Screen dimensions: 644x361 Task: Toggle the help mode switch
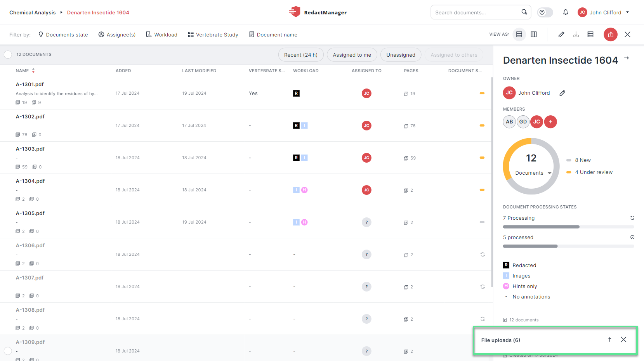click(x=545, y=12)
